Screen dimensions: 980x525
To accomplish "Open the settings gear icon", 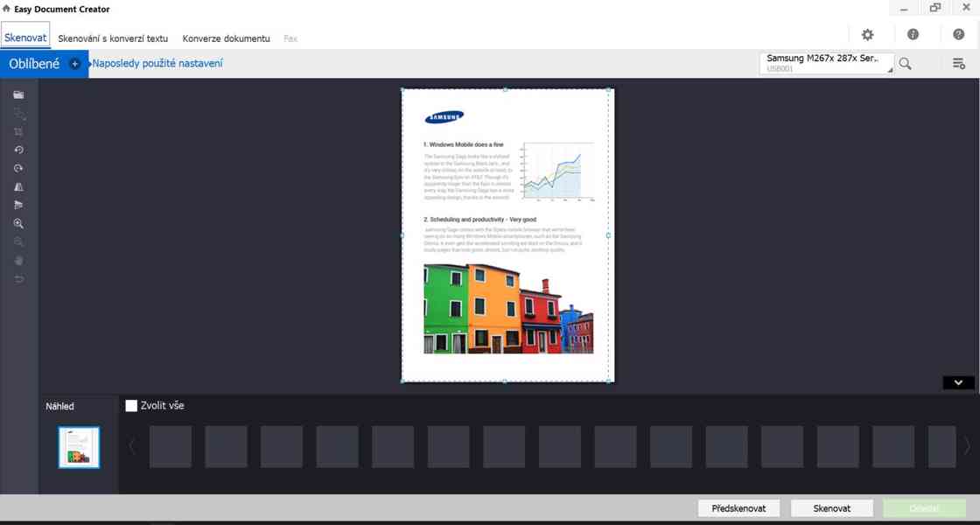I will click(x=867, y=34).
